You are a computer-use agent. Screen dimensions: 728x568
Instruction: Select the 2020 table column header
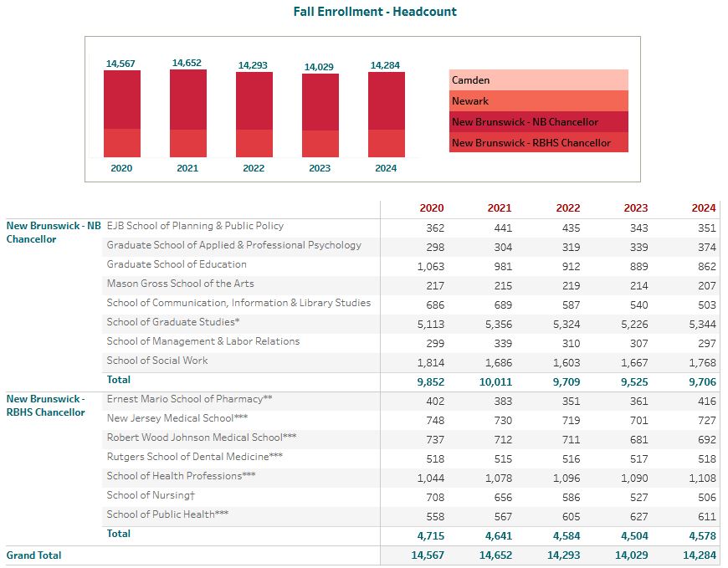431,208
